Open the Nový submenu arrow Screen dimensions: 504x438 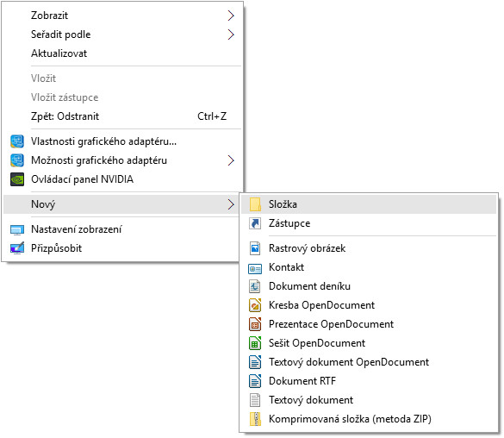231,204
